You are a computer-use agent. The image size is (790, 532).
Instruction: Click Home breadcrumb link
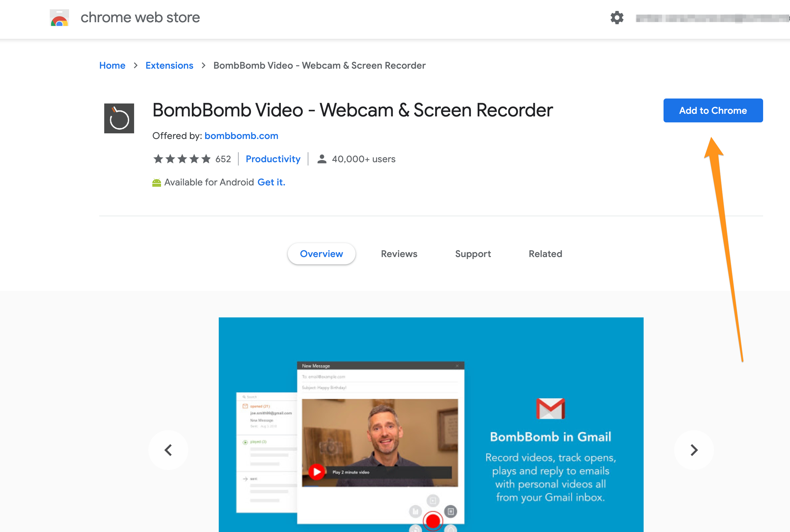tap(112, 65)
